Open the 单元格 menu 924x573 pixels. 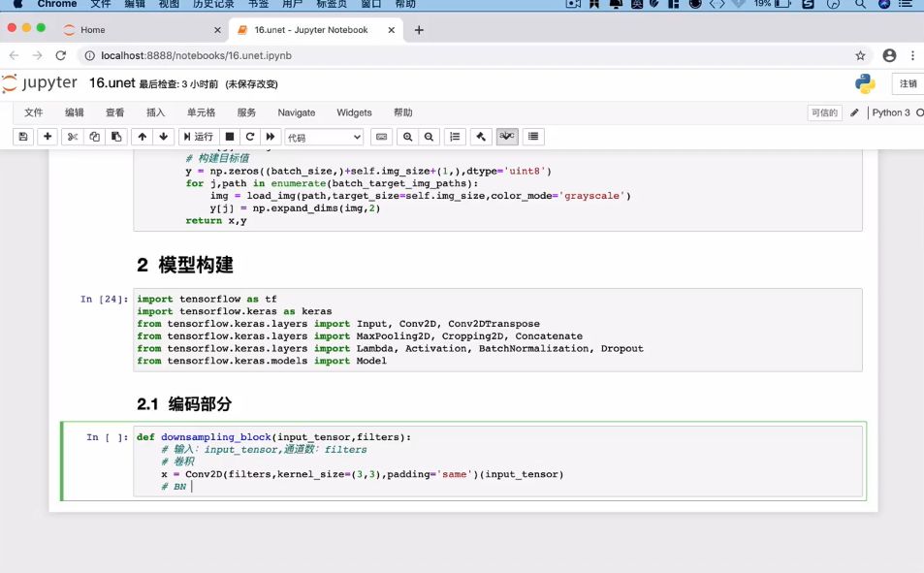(201, 112)
